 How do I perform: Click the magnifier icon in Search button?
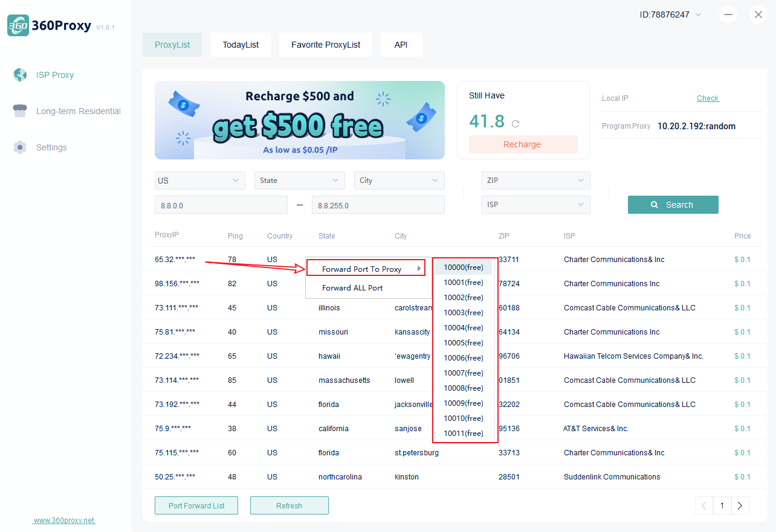pos(655,205)
